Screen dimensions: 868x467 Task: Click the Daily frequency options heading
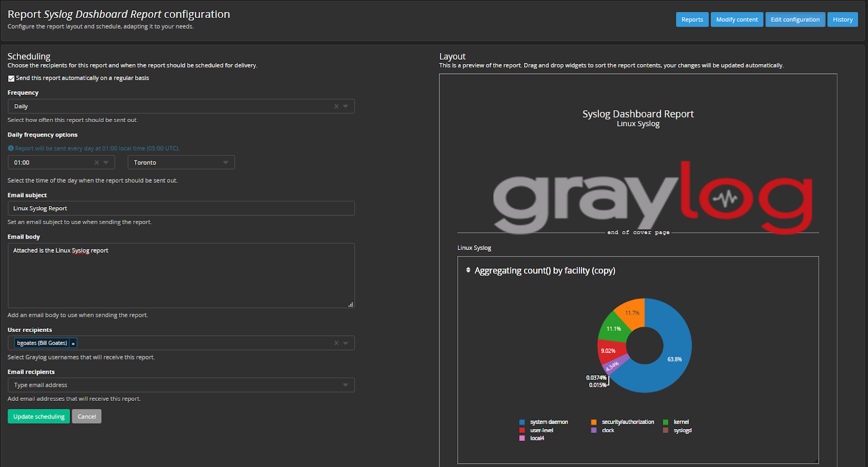click(x=42, y=135)
